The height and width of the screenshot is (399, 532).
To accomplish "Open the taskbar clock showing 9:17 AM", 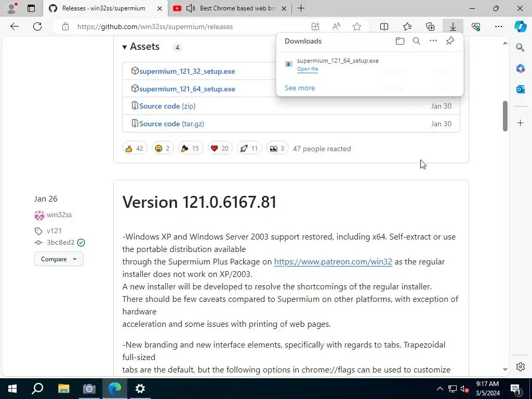I will coord(487,389).
